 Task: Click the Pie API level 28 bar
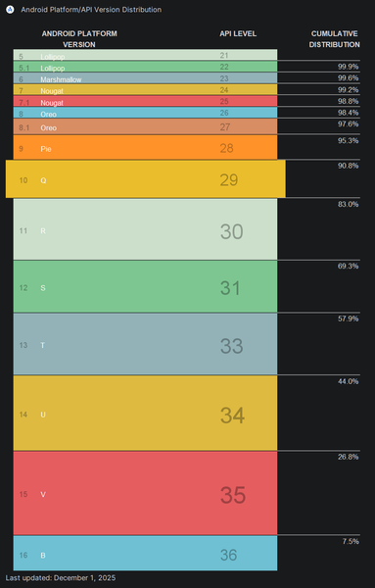[x=145, y=147]
